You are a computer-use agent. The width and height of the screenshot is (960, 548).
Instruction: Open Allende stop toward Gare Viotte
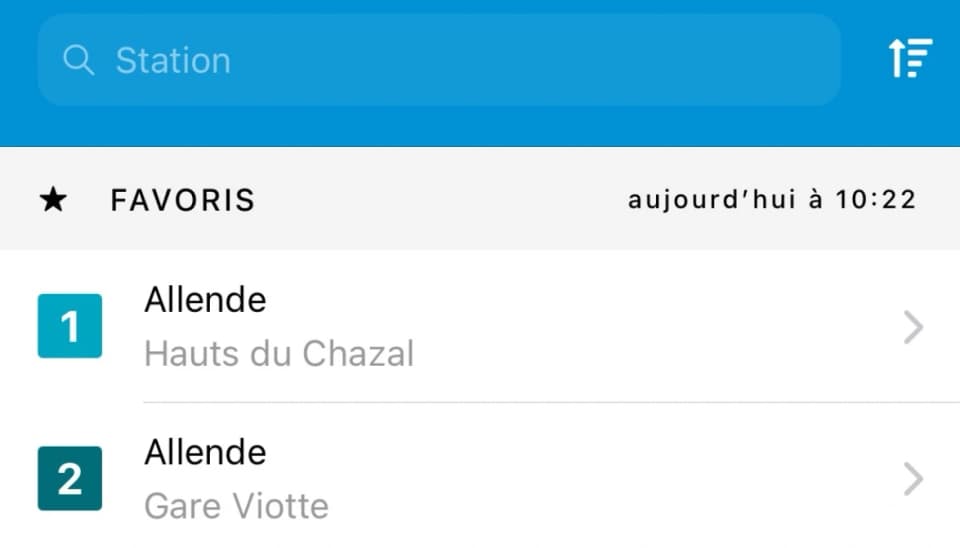pyautogui.click(x=205, y=453)
